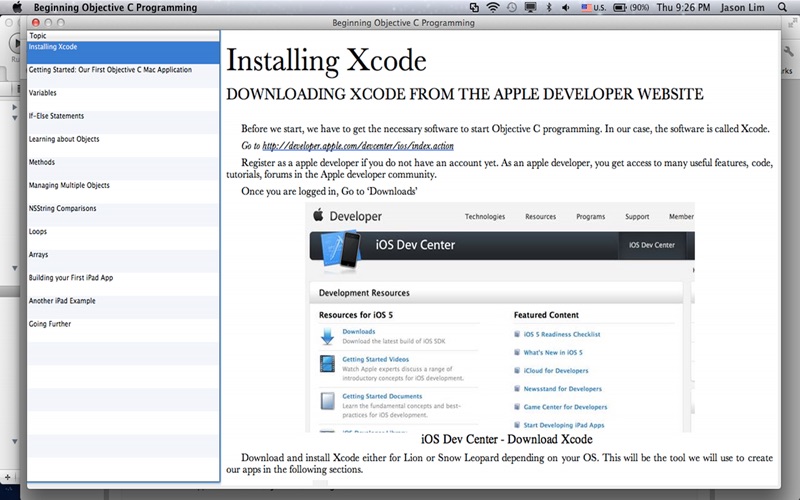Click the Apple Developer logo in screenshot

(318, 215)
